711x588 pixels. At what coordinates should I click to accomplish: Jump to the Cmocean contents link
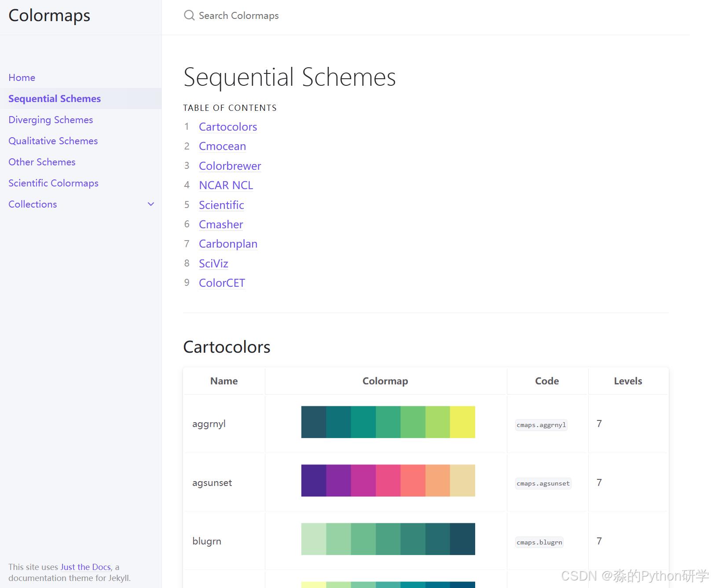pyautogui.click(x=222, y=146)
